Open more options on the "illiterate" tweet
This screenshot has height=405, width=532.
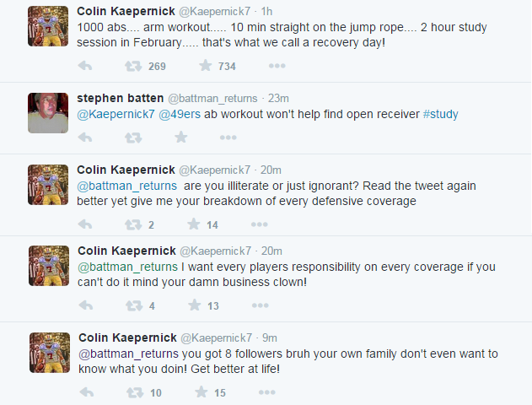(260, 224)
